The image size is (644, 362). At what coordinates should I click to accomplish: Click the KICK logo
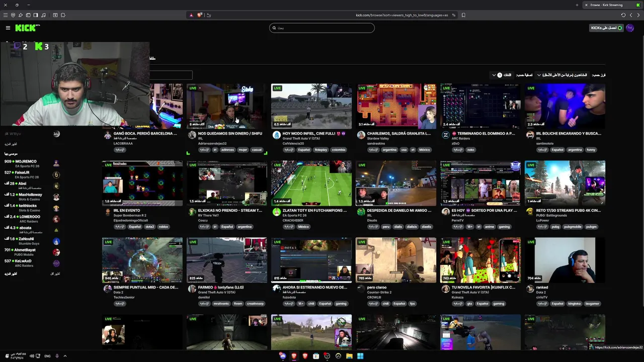27,28
